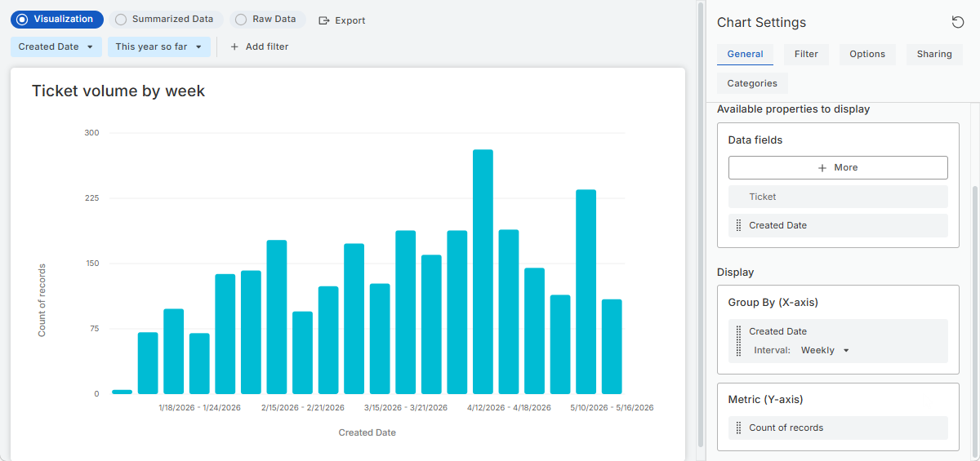Click the x-axis label 4/12/2026 - 4/18/2026
This screenshot has width=980, height=461.
coord(509,407)
